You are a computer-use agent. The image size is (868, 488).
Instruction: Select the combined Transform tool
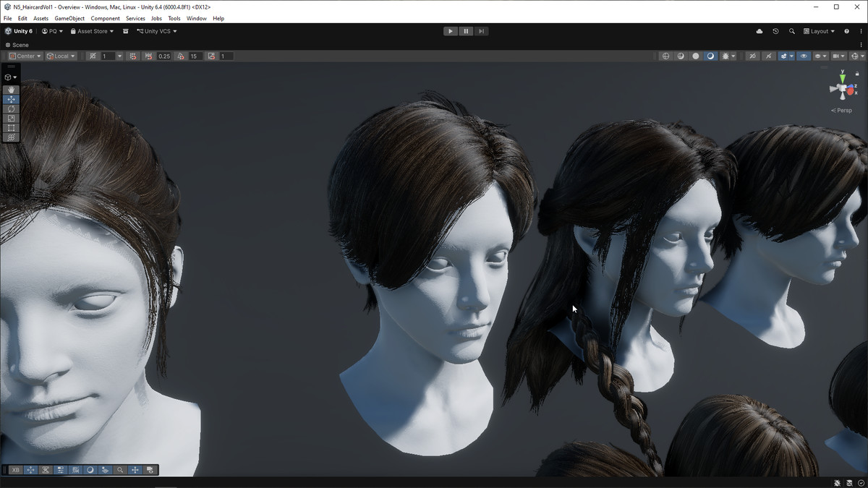11,137
